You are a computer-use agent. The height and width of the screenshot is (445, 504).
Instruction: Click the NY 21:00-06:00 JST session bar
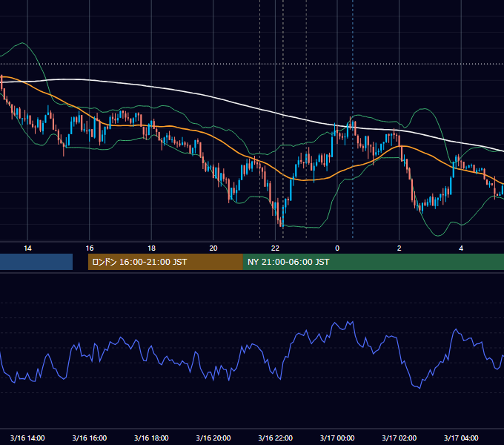point(373,262)
